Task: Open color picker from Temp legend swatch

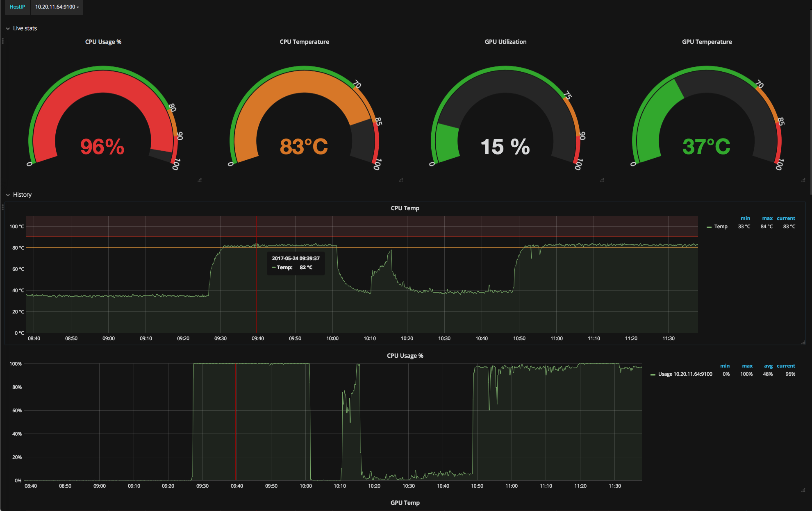Action: (709, 226)
